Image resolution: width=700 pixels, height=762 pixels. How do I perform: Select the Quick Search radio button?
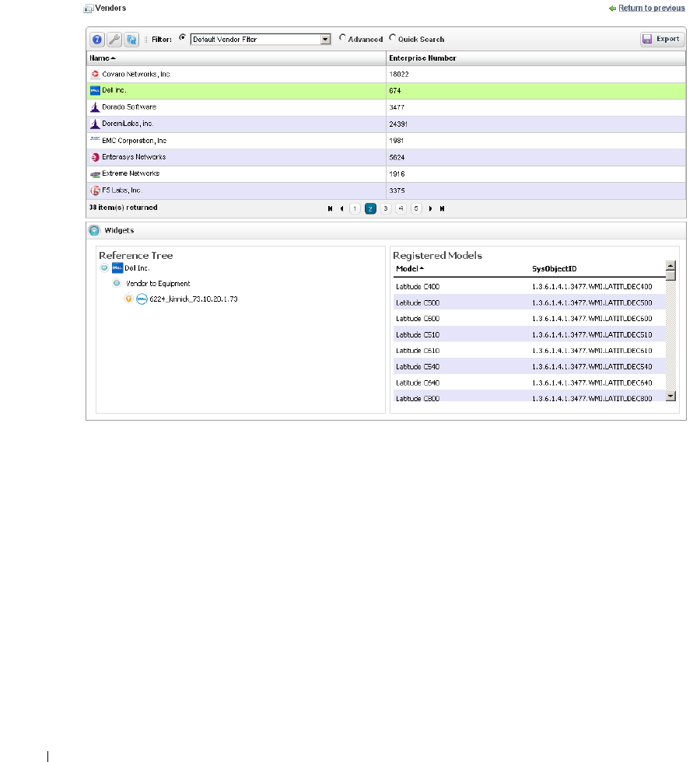coord(393,37)
